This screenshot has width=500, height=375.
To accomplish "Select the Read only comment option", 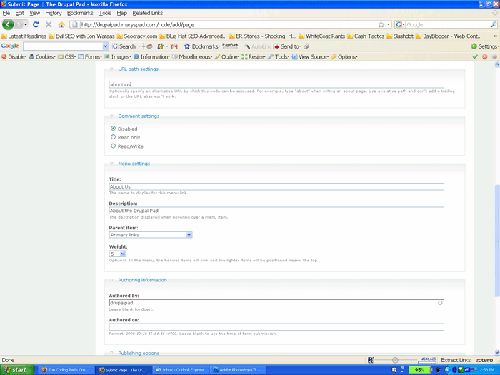I will pyautogui.click(x=113, y=137).
